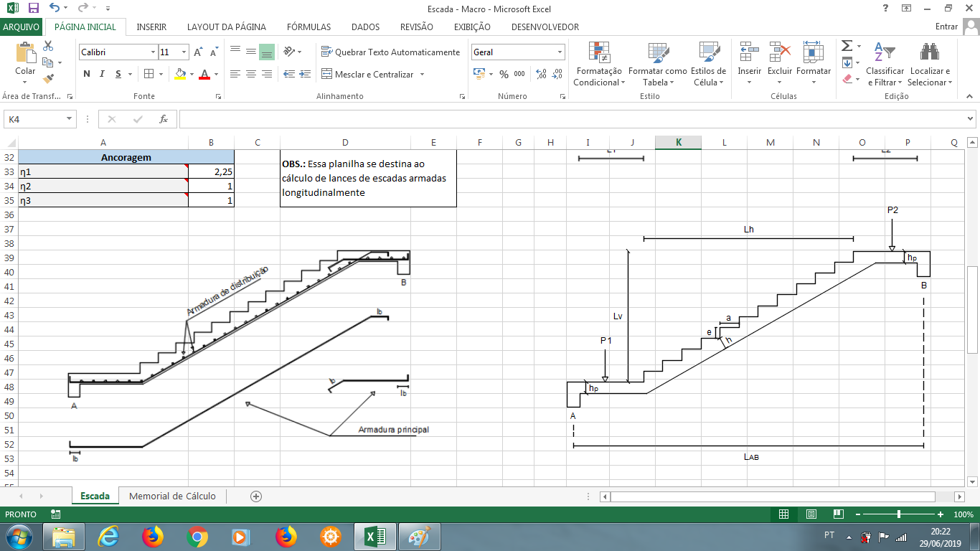The image size is (980, 551).
Task: Click Mesclar e Centralizar button
Action: click(367, 74)
